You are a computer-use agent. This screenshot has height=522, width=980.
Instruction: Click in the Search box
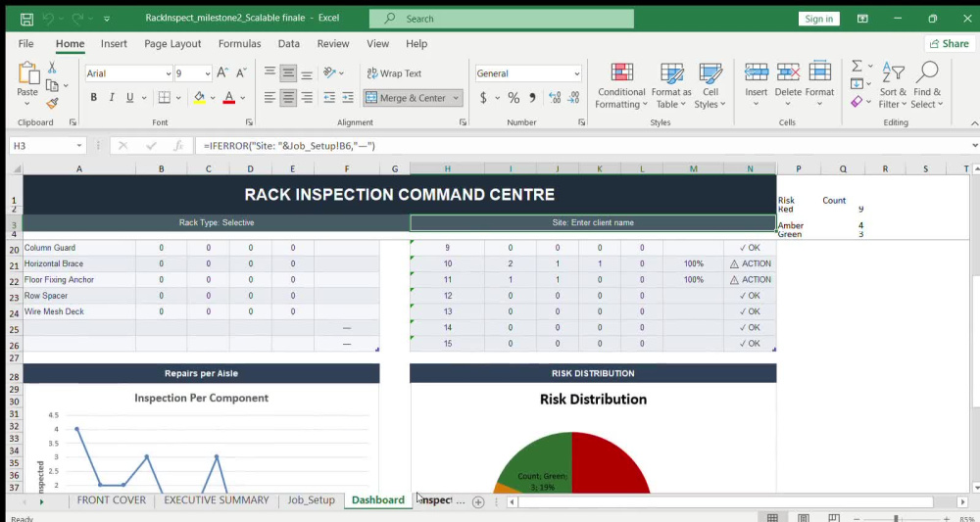[501, 19]
